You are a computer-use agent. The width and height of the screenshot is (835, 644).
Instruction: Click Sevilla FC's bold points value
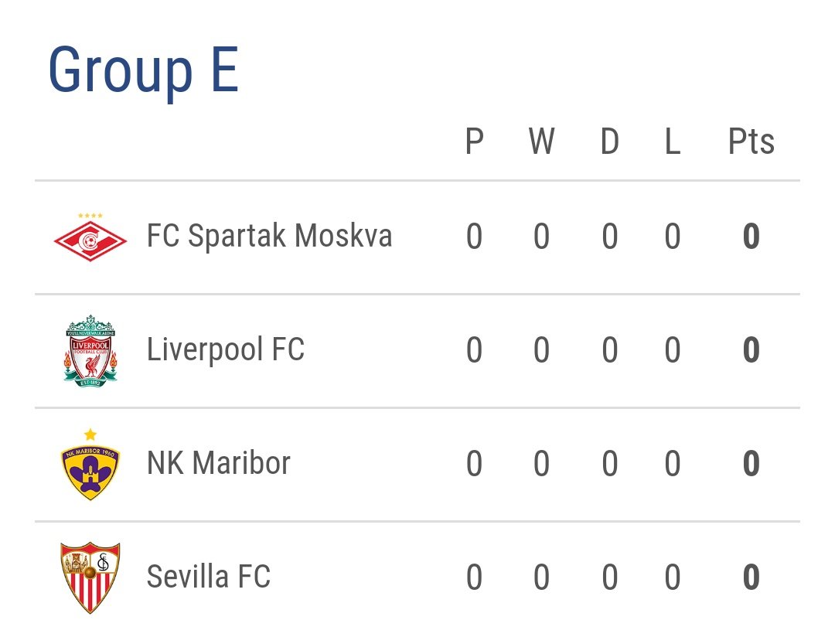click(x=751, y=578)
